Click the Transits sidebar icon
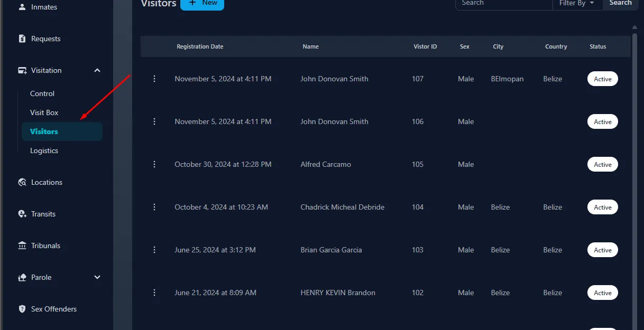 coord(22,214)
